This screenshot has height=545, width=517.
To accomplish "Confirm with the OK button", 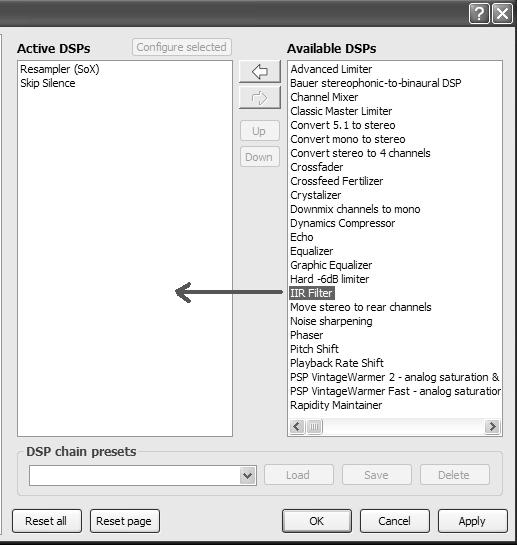I will click(x=317, y=521).
